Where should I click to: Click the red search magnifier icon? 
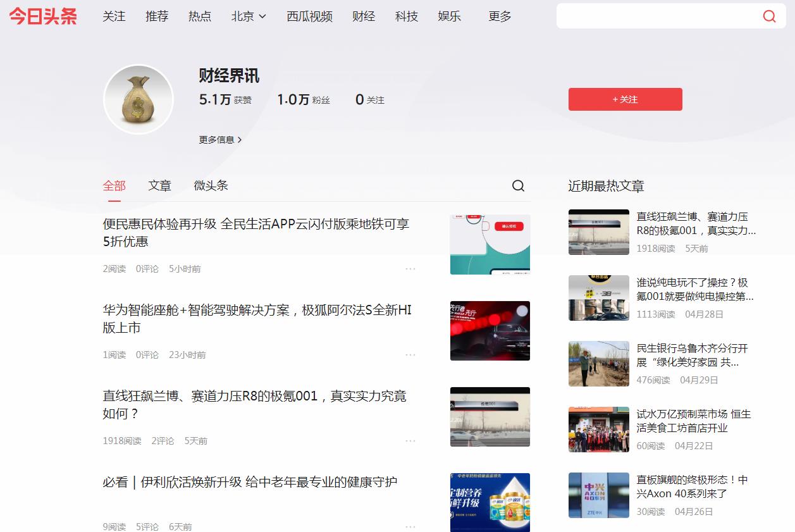769,16
